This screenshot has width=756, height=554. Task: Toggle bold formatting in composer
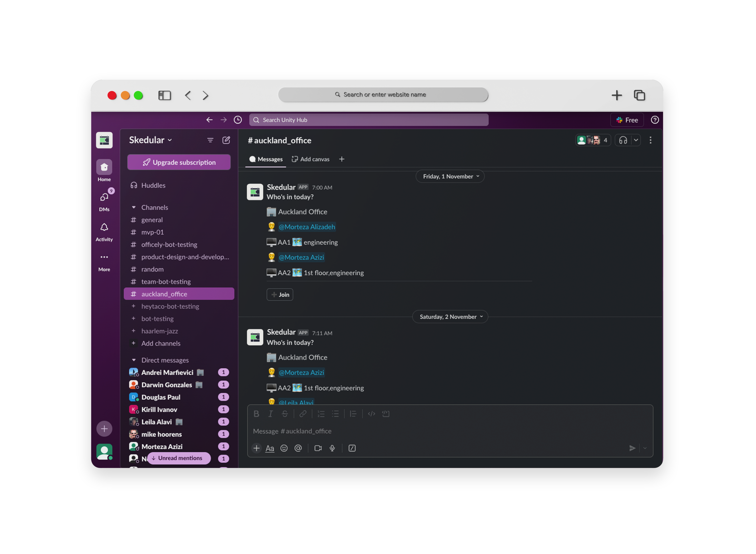point(256,414)
